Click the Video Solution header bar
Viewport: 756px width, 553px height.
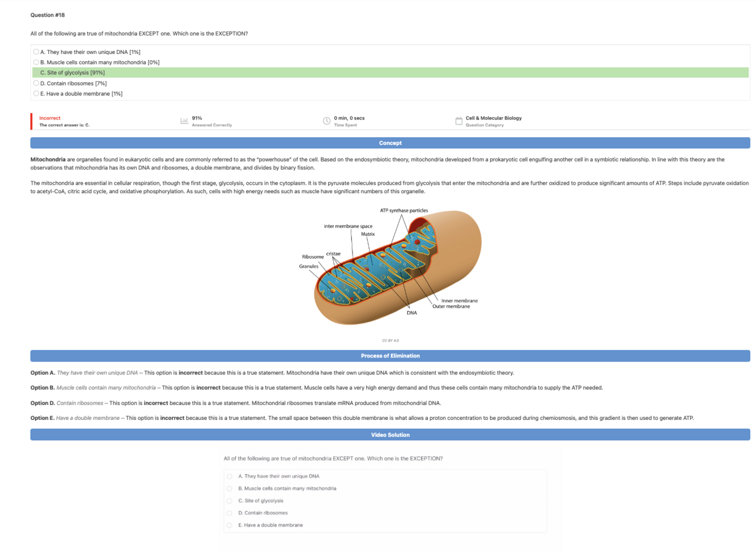390,435
